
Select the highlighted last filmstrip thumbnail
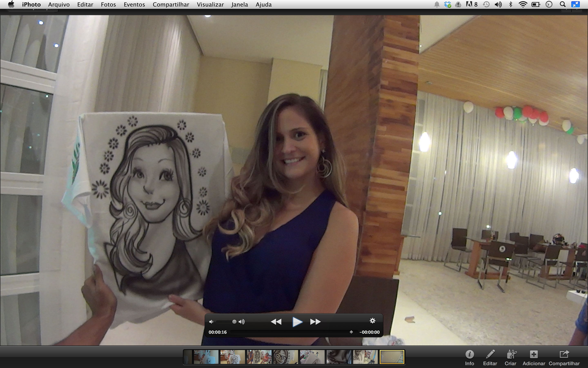392,357
